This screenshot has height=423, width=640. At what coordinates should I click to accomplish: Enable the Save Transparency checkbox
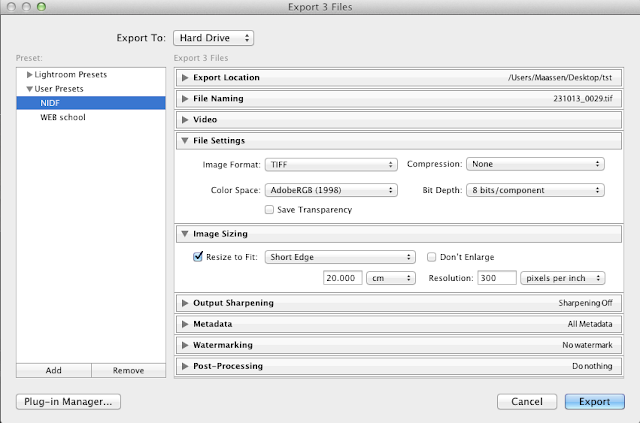pyautogui.click(x=269, y=209)
